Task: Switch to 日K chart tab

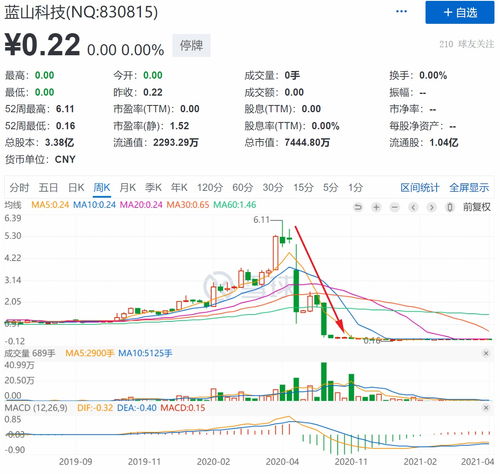Action: coord(76,188)
